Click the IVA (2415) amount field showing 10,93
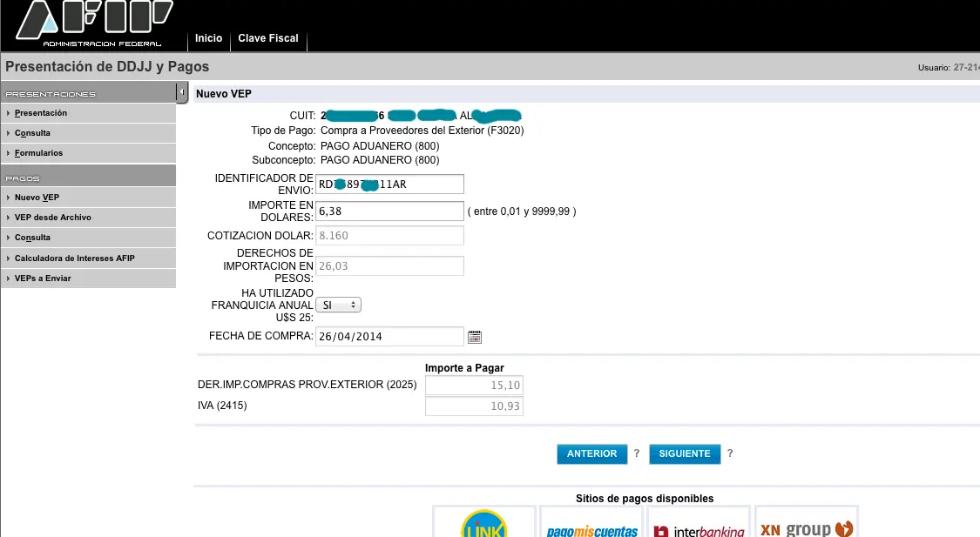This screenshot has width=980, height=537. (x=474, y=406)
